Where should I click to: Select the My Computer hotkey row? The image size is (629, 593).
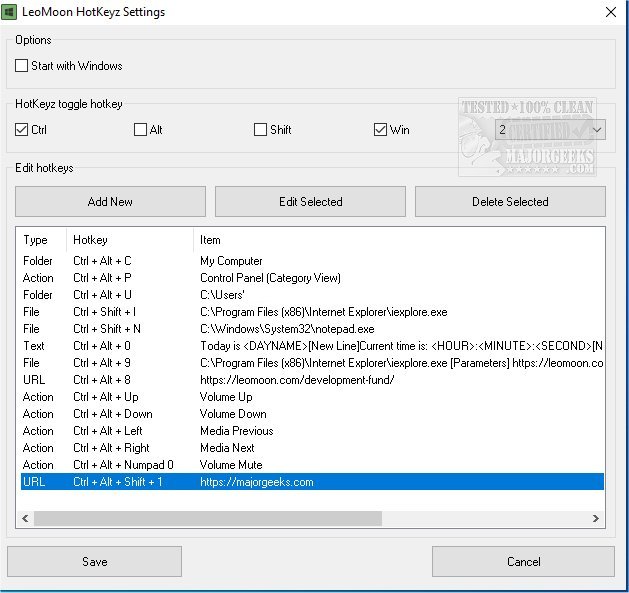312,261
